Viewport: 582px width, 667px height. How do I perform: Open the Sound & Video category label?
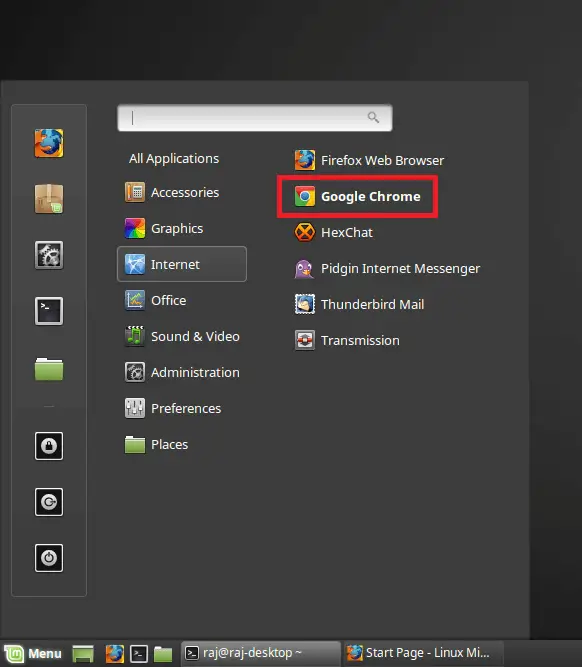tap(195, 336)
